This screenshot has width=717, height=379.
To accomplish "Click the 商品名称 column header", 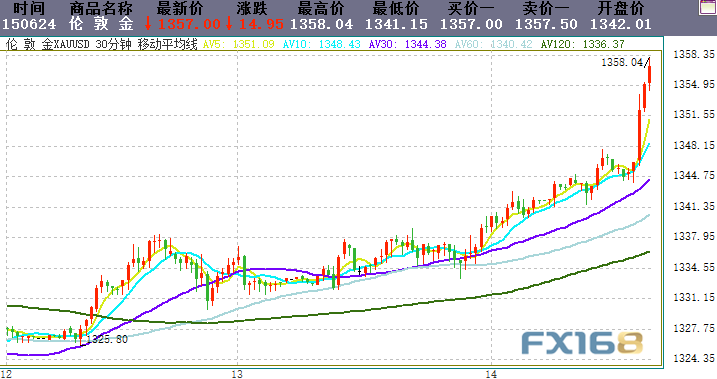I will click(x=101, y=8).
